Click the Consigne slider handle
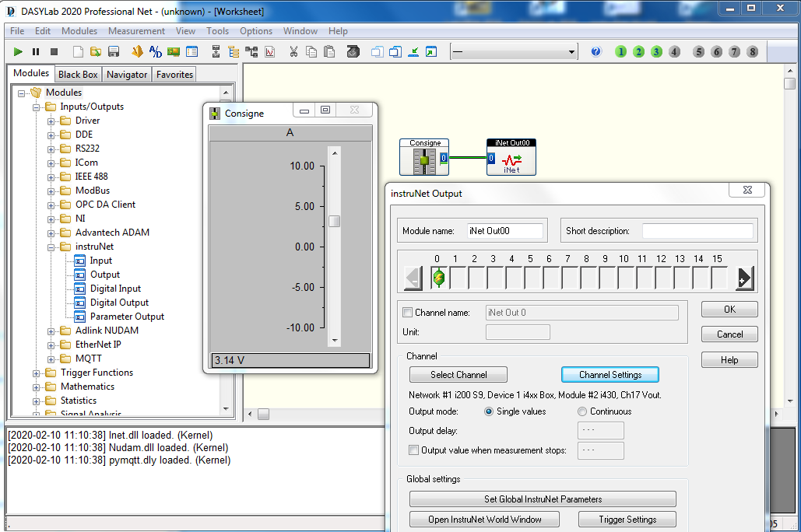The width and height of the screenshot is (801, 532). (x=335, y=221)
